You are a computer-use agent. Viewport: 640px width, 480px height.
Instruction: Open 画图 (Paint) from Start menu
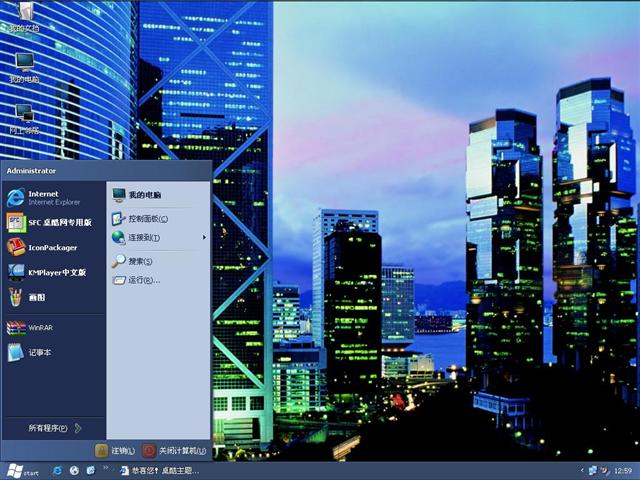coord(53,297)
